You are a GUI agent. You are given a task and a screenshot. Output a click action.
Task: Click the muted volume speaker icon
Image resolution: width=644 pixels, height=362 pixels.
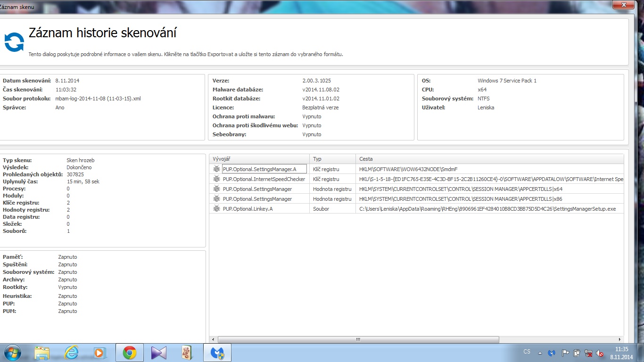click(x=600, y=353)
